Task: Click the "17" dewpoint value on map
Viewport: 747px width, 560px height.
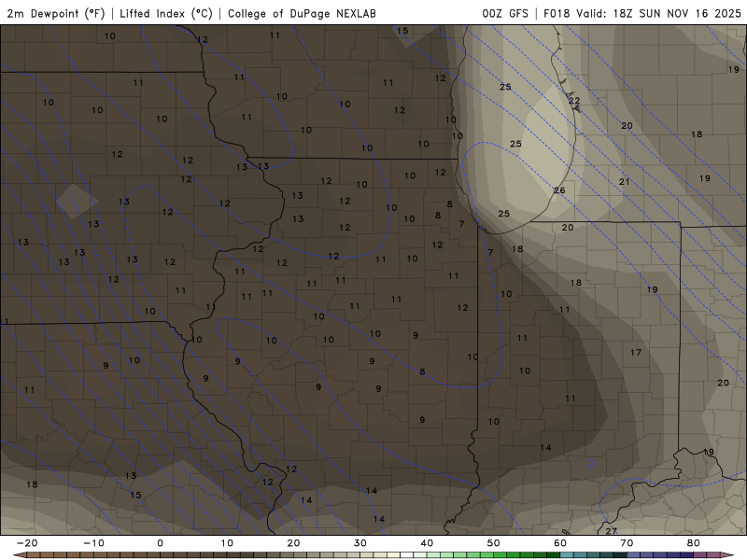Action: pos(636,353)
